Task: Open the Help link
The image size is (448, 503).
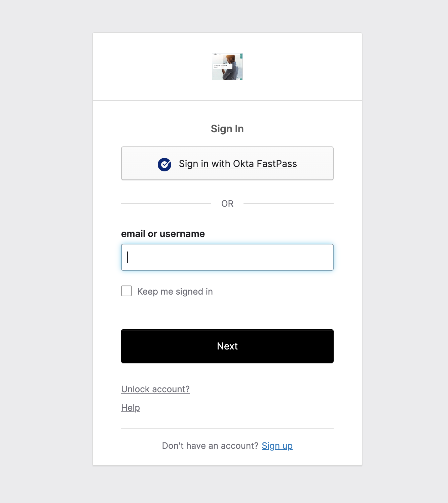Action: (x=130, y=408)
